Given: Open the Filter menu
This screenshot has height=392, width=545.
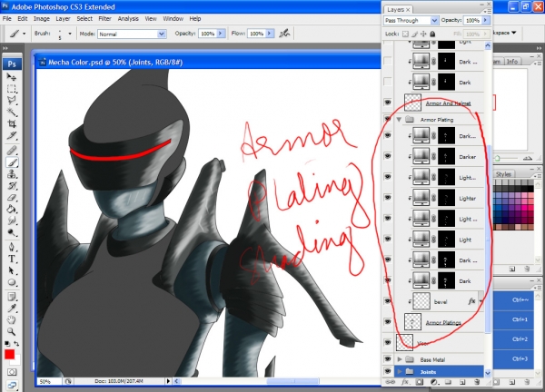Looking at the screenshot, I should 104,19.
